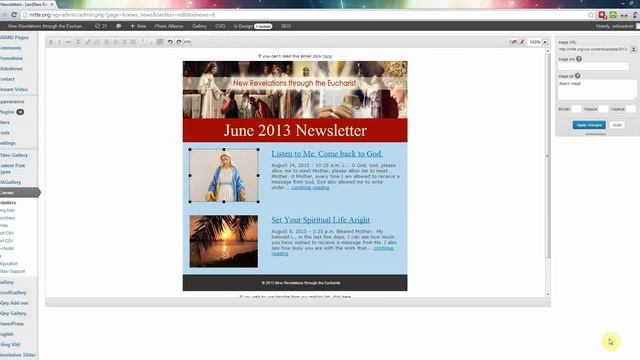
Task: Click the Vspace input field
Action: tap(631, 109)
